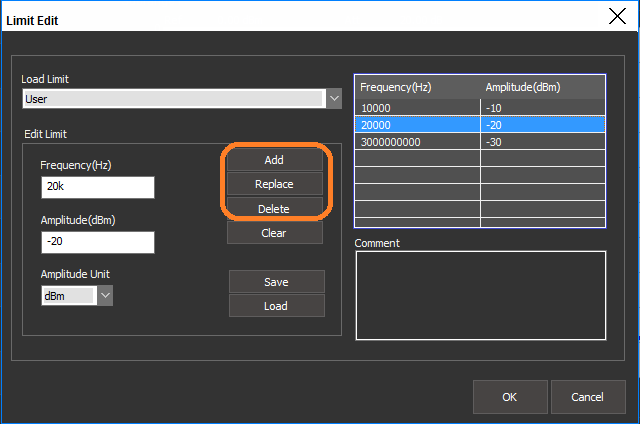Save the limit to file
Viewport: 640px width, 424px height.
tap(276, 282)
